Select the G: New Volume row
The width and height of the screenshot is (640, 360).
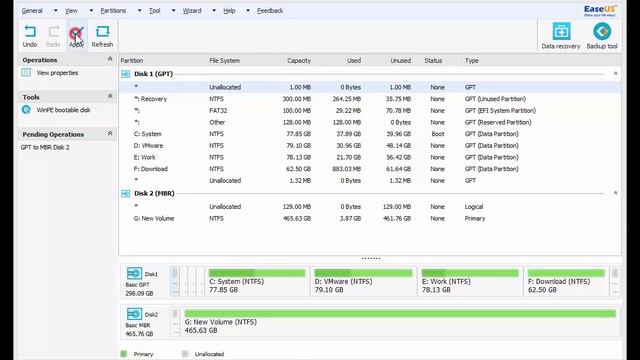point(370,218)
